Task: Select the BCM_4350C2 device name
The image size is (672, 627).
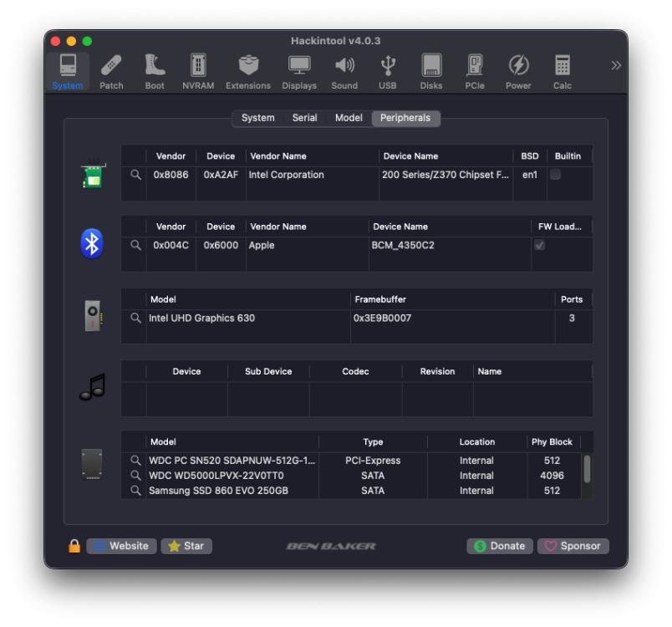Action: click(x=403, y=246)
